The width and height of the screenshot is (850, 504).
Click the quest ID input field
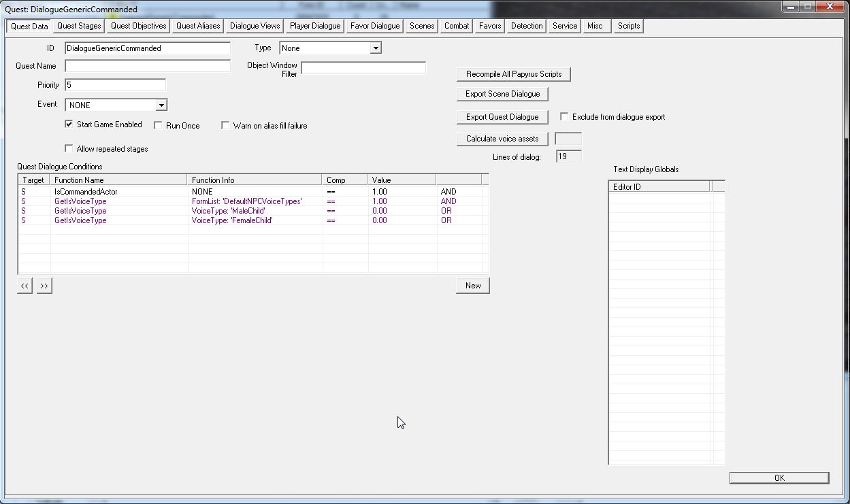tap(148, 48)
